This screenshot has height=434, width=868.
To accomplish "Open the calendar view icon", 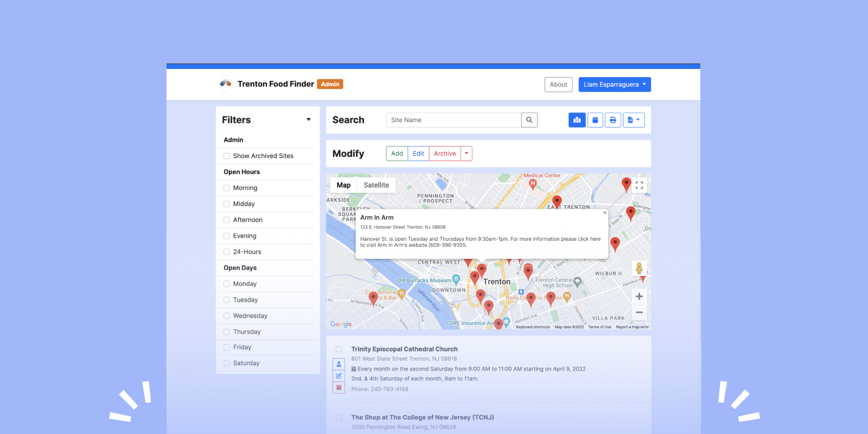I will click(x=595, y=120).
